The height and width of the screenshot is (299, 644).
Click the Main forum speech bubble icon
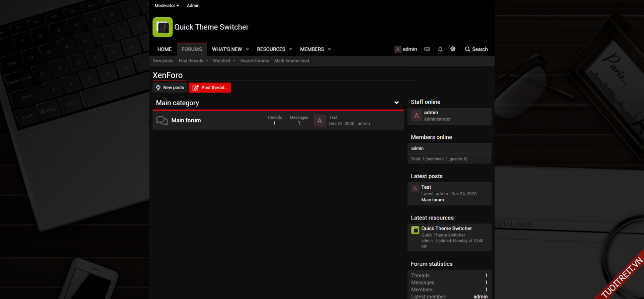pos(162,121)
